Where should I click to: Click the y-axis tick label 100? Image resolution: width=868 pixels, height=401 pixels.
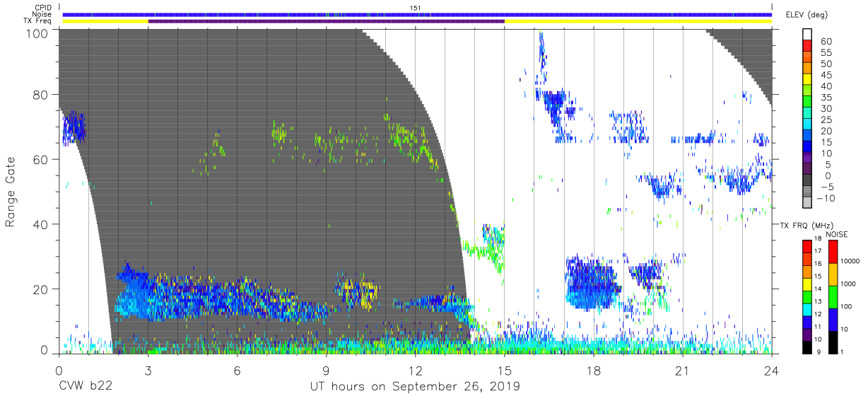37,33
